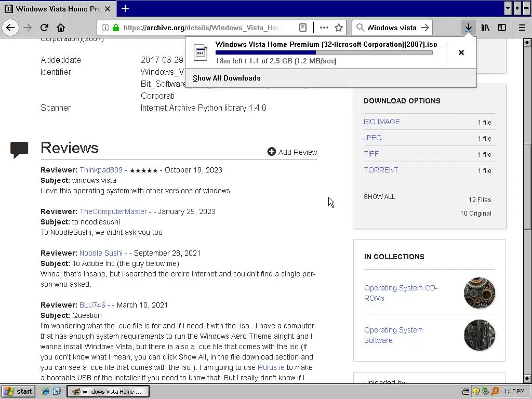Click the five-star rating on Thinkpad809 review
The height and width of the screenshot is (399, 532).
143,170
